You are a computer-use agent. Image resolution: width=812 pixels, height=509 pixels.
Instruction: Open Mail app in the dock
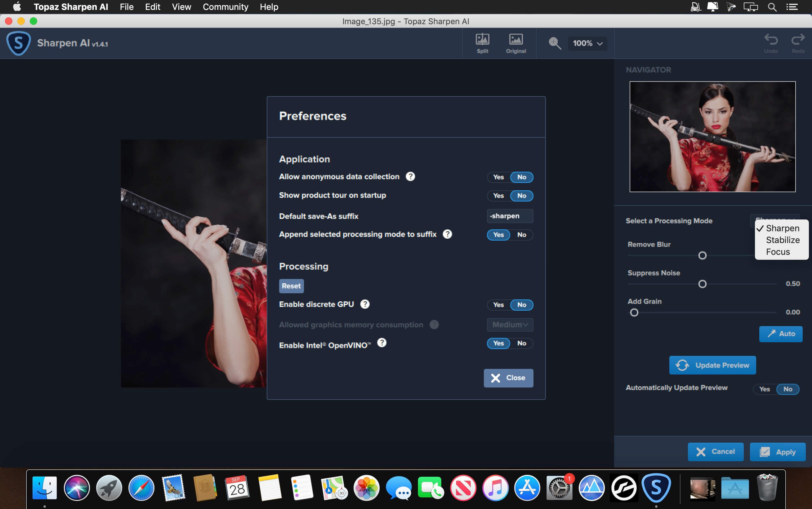coord(173,487)
